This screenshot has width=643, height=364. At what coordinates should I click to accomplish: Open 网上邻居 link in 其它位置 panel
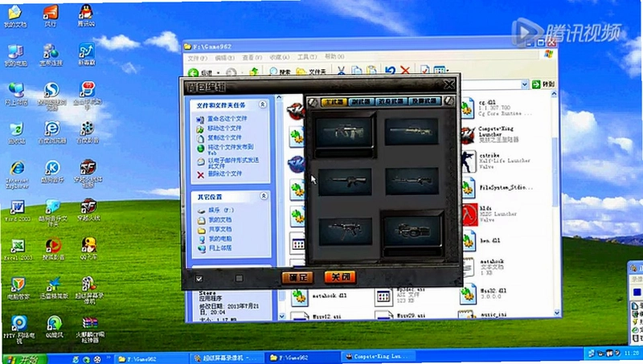coord(220,248)
